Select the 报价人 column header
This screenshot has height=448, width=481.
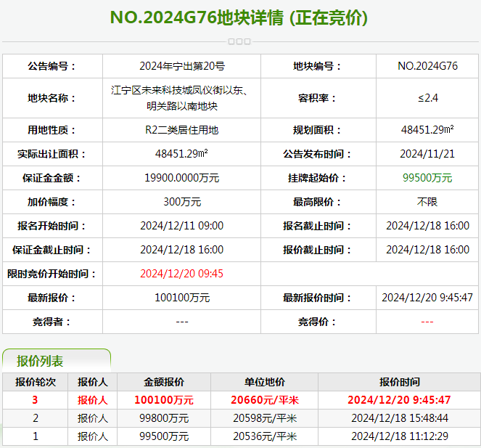(x=93, y=382)
